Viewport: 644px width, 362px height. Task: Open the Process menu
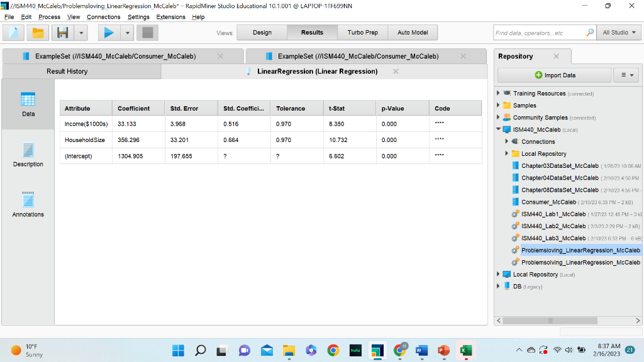click(x=49, y=17)
